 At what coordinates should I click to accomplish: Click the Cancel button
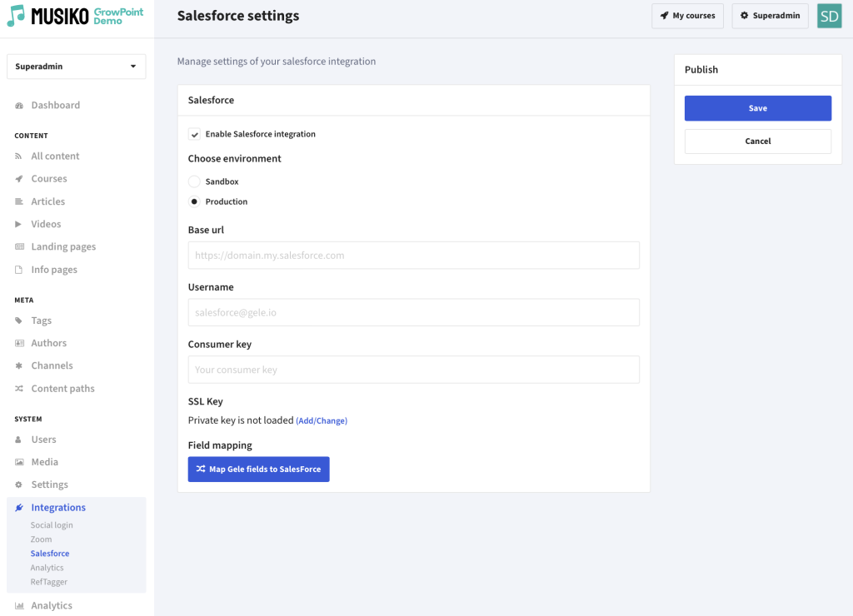click(x=758, y=142)
